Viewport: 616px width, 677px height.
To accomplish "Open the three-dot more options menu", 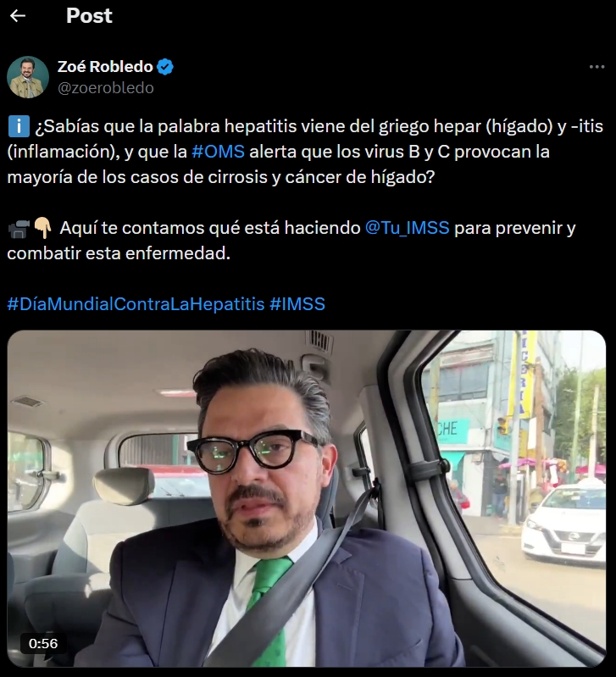I will point(597,67).
